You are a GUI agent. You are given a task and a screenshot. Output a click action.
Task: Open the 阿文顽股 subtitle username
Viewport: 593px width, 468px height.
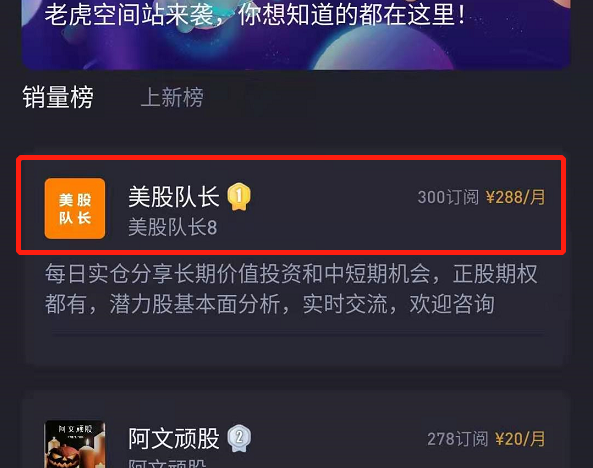point(168,463)
